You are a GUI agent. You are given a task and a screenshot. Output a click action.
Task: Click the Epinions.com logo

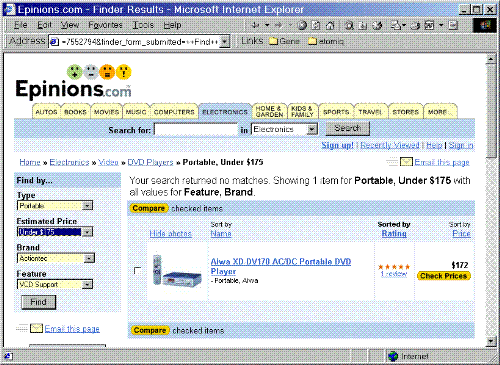pyautogui.click(x=73, y=81)
